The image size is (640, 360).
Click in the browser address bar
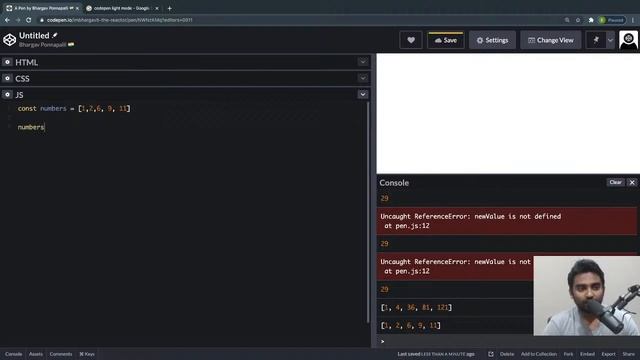[300, 20]
